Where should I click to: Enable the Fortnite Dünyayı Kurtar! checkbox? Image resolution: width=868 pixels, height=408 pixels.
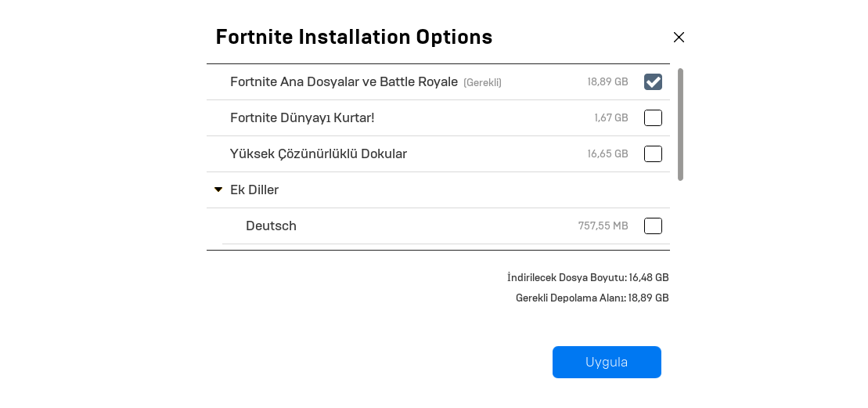[653, 118]
